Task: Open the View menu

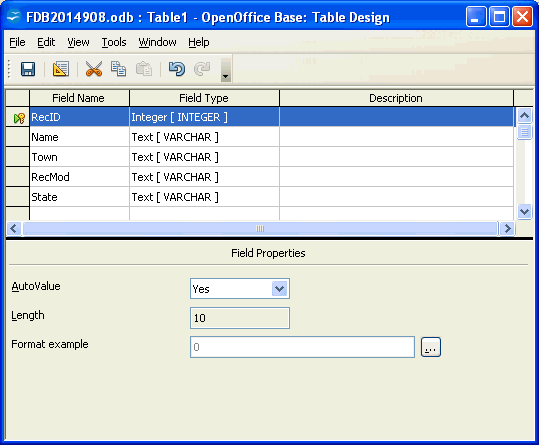Action: point(78,42)
